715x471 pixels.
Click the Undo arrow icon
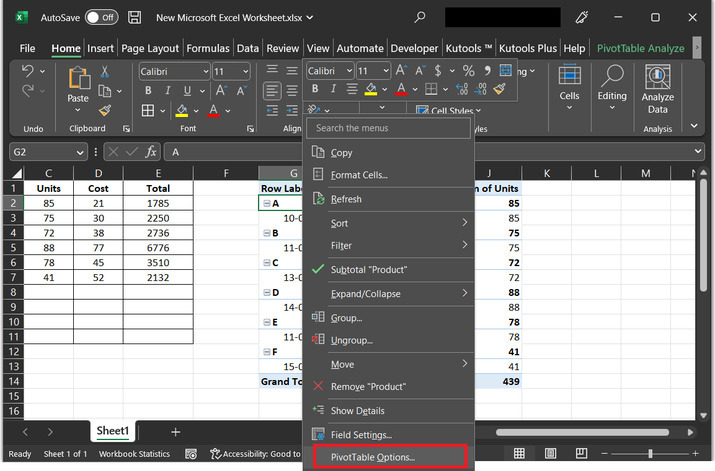[28, 72]
